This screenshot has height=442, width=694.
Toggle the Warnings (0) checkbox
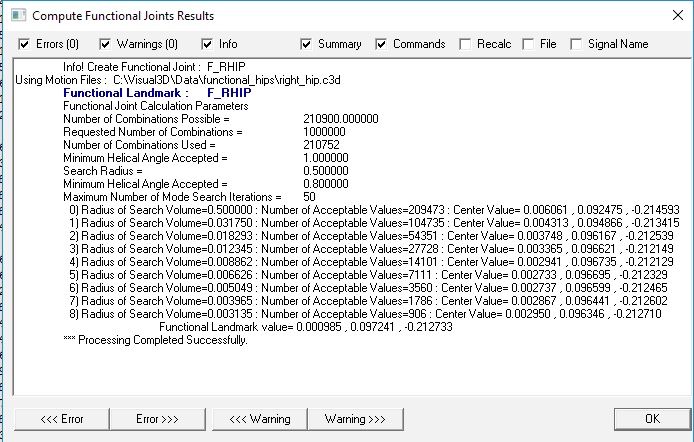[105, 44]
